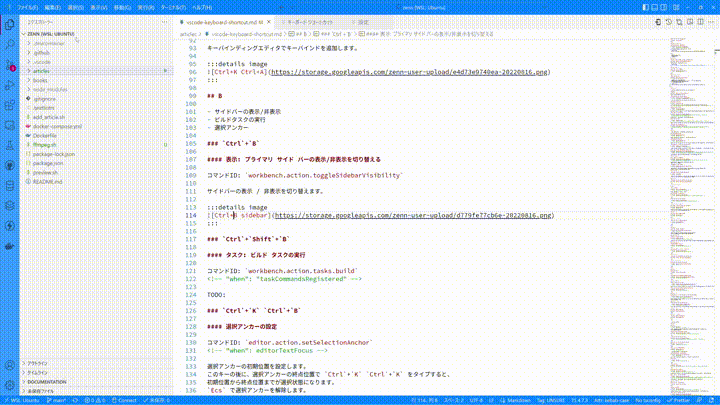This screenshot has height=405, width=720.
Task: Click the breadcrumb filename vscode-keyboard-shortcut.md
Action: click(x=247, y=34)
